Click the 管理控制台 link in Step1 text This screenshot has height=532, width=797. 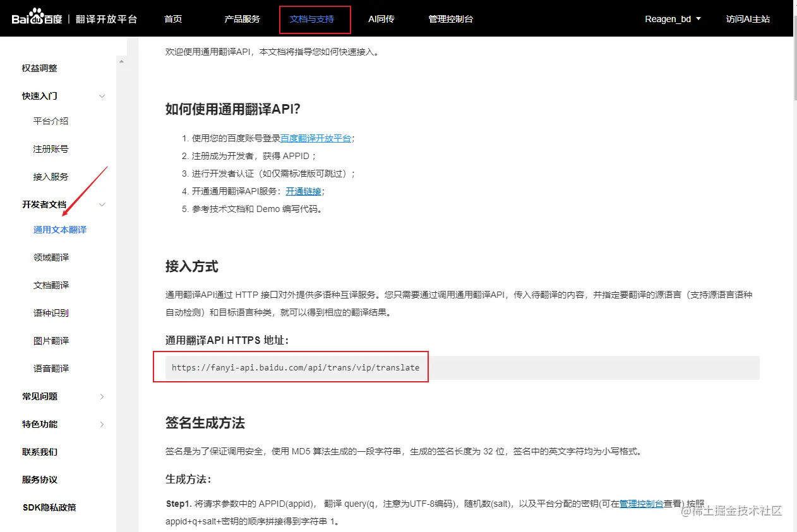point(641,504)
